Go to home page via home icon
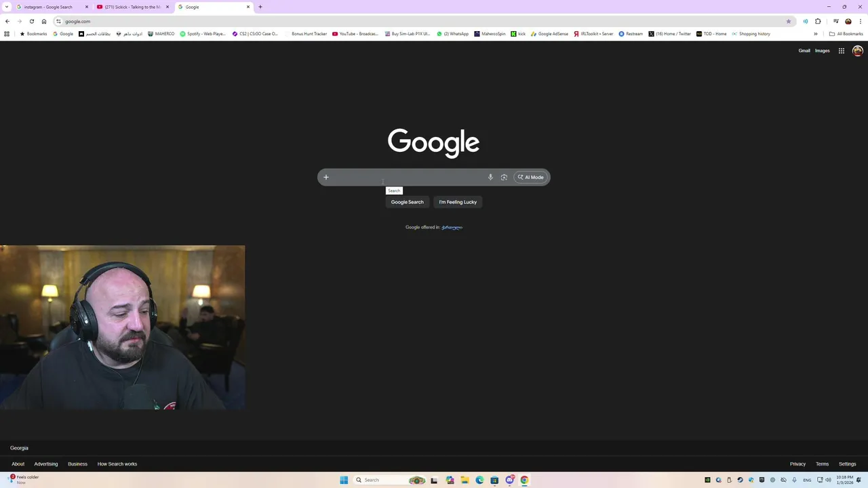This screenshot has width=868, height=488. coord(44,21)
